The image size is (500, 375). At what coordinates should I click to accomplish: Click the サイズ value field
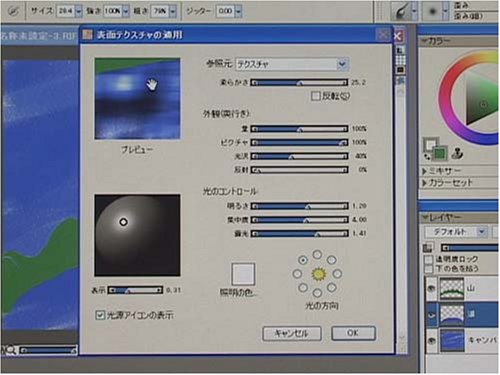66,12
